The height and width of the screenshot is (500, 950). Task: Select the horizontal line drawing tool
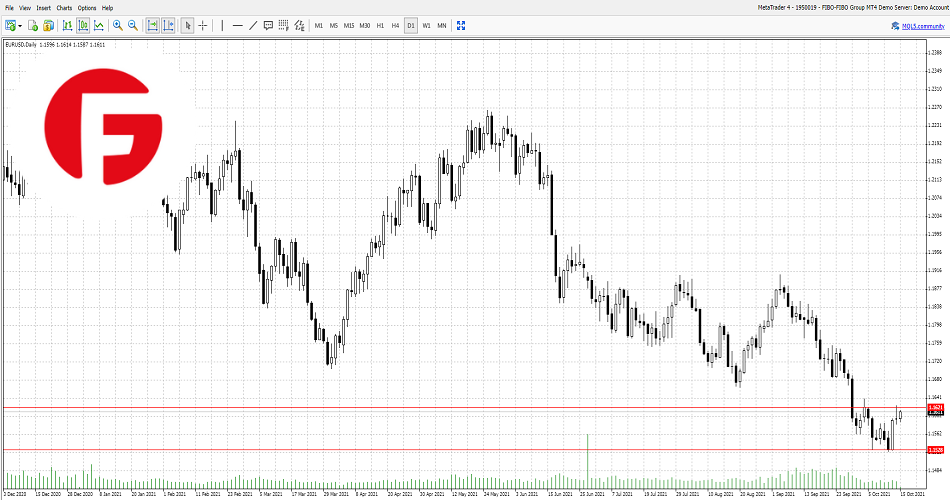237,25
